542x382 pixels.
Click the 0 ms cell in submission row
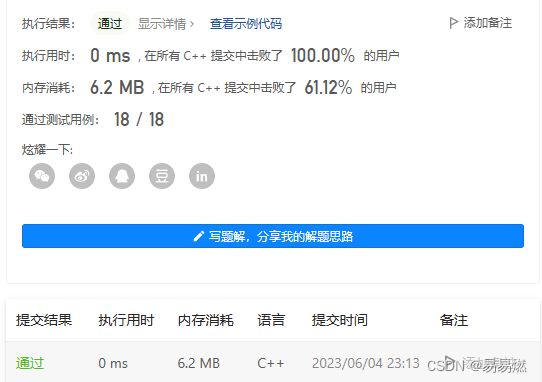[113, 363]
